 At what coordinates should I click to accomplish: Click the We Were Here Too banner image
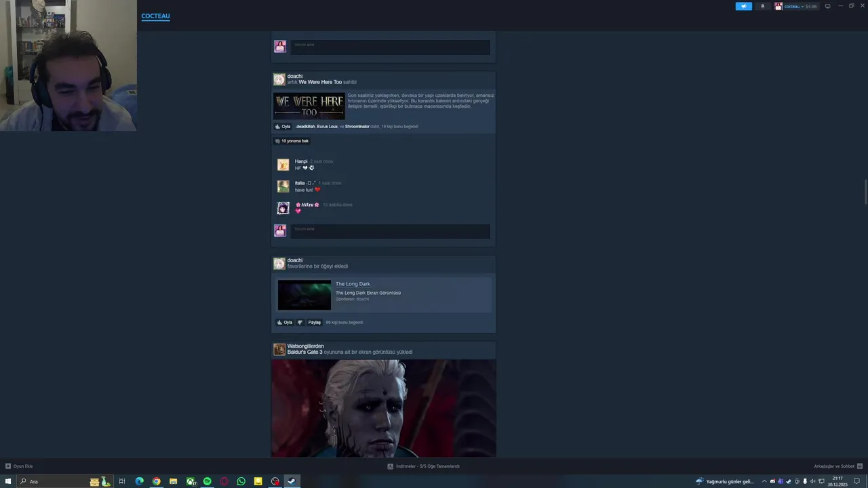click(x=309, y=106)
